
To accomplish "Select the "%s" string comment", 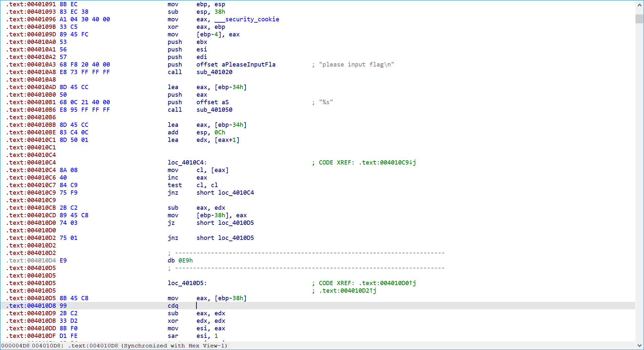I will pyautogui.click(x=326, y=102).
